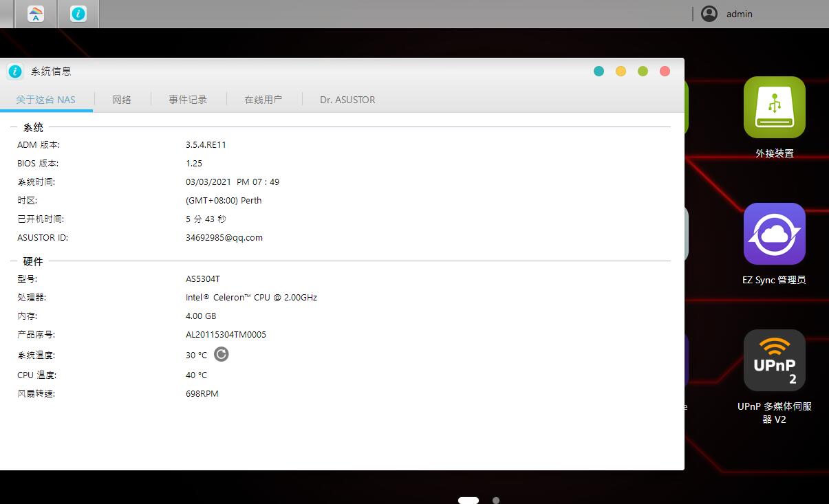This screenshot has width=829, height=504.
Task: Switch to the Dr. ASUSTOR tab
Action: [x=347, y=100]
